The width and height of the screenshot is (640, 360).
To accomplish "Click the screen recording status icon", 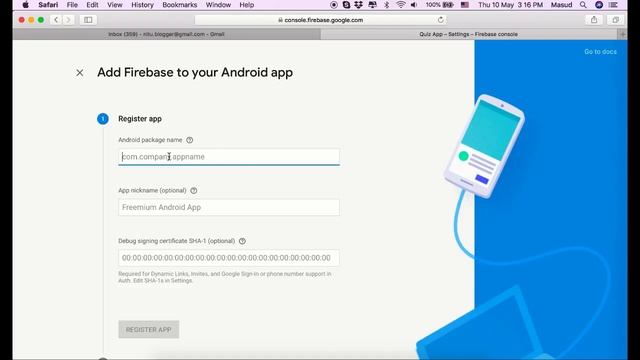I will coord(334,5).
